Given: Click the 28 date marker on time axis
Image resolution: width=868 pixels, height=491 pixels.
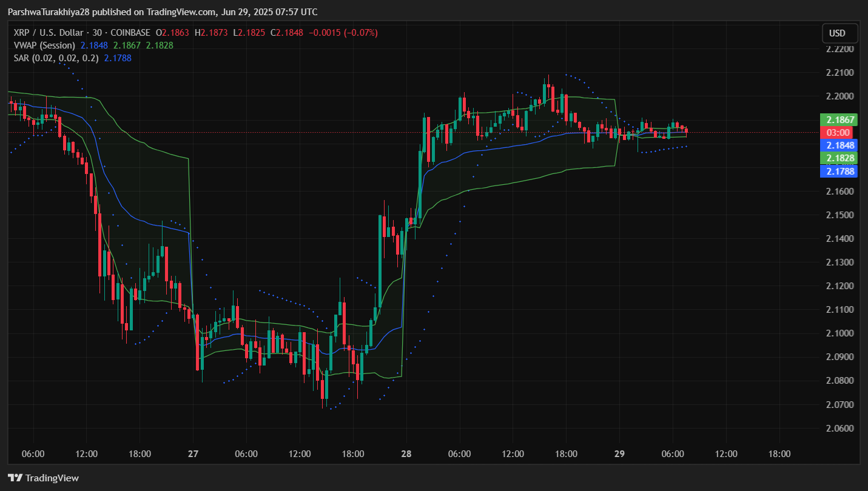Looking at the screenshot, I should (x=406, y=453).
